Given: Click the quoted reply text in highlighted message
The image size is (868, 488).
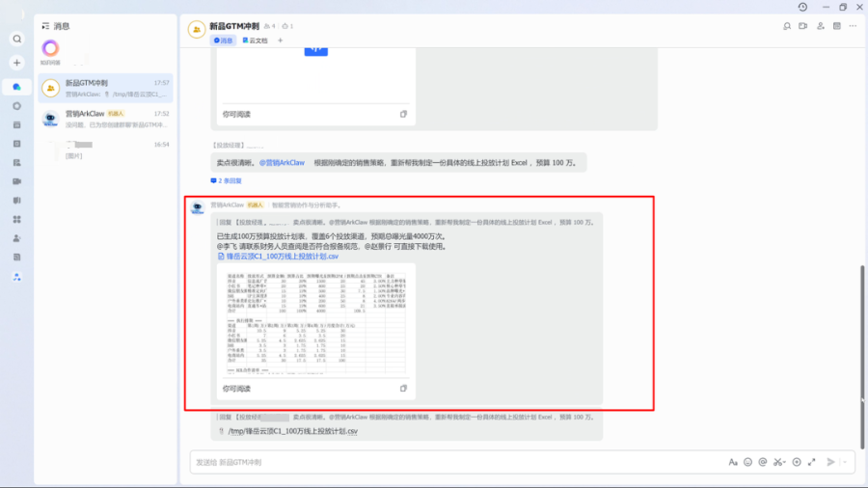Looking at the screenshot, I should (x=406, y=223).
